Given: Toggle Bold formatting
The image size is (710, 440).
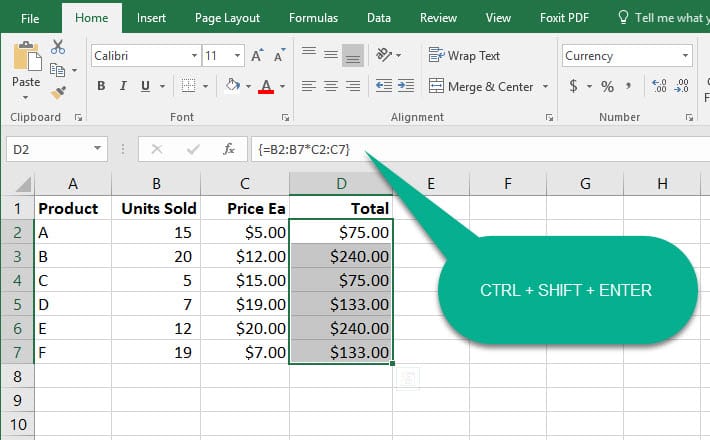Looking at the screenshot, I should 101,87.
